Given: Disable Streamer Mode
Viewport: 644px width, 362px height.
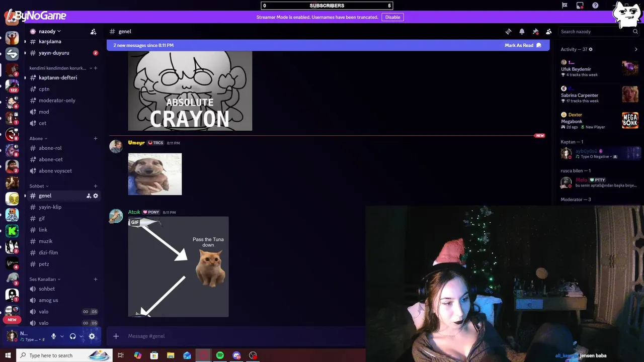Looking at the screenshot, I should click(392, 17).
